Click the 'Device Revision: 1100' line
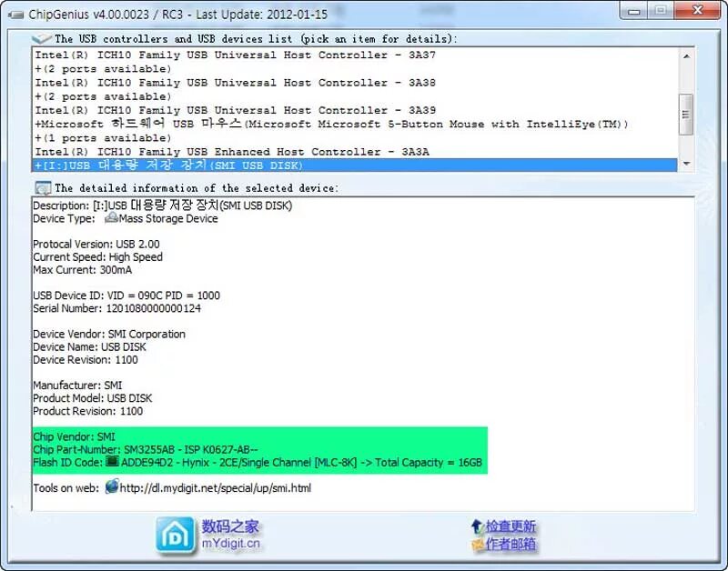The height and width of the screenshot is (571, 728). (x=86, y=360)
